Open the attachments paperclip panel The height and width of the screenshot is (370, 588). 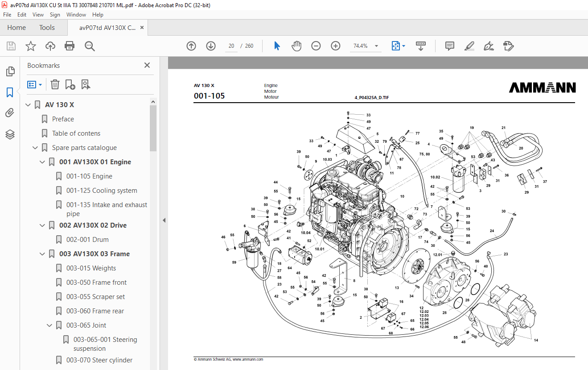10,113
